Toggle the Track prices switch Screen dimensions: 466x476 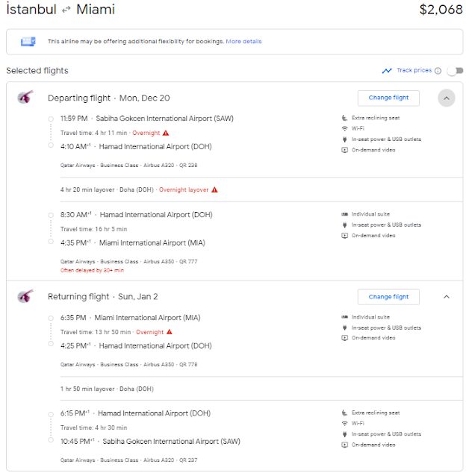(455, 71)
